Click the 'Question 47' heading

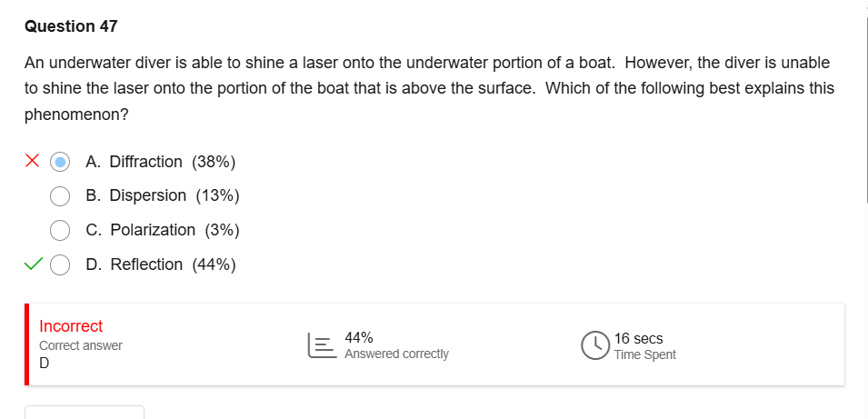pos(71,26)
